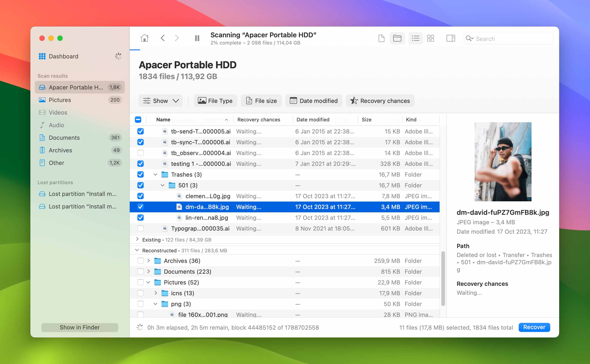Image resolution: width=590 pixels, height=364 pixels.
Task: Toggle the select-all header checkbox
Action: (x=138, y=119)
